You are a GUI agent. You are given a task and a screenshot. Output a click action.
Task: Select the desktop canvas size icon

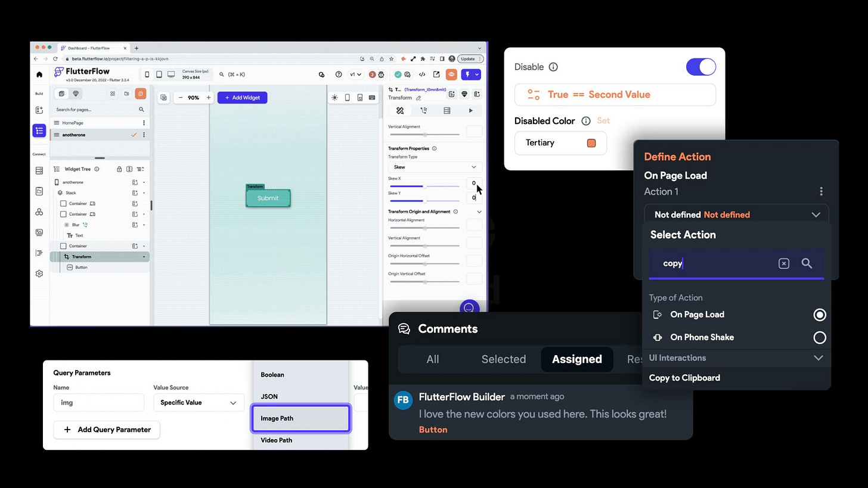point(171,74)
